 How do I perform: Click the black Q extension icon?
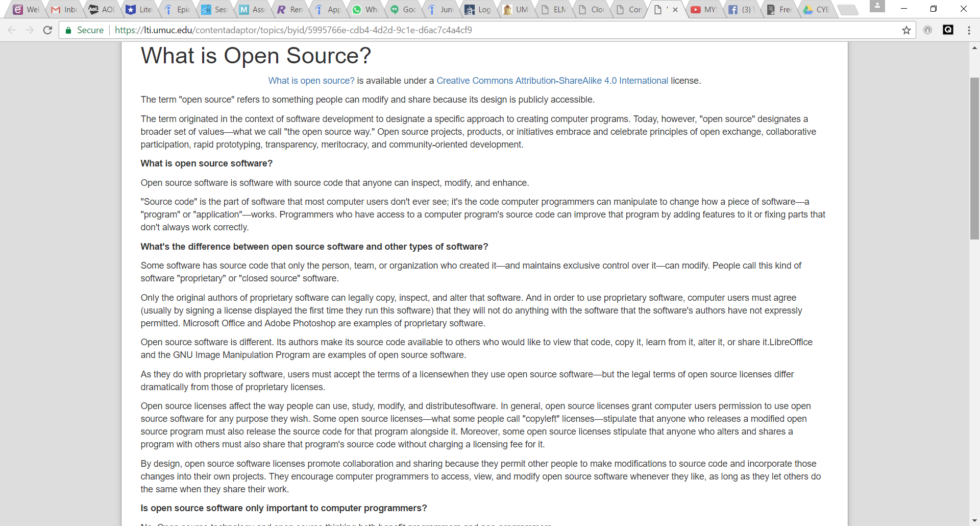[948, 30]
